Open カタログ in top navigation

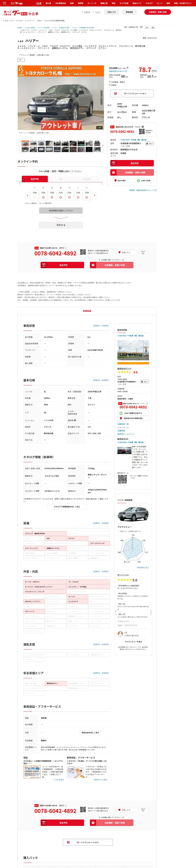point(149,3)
